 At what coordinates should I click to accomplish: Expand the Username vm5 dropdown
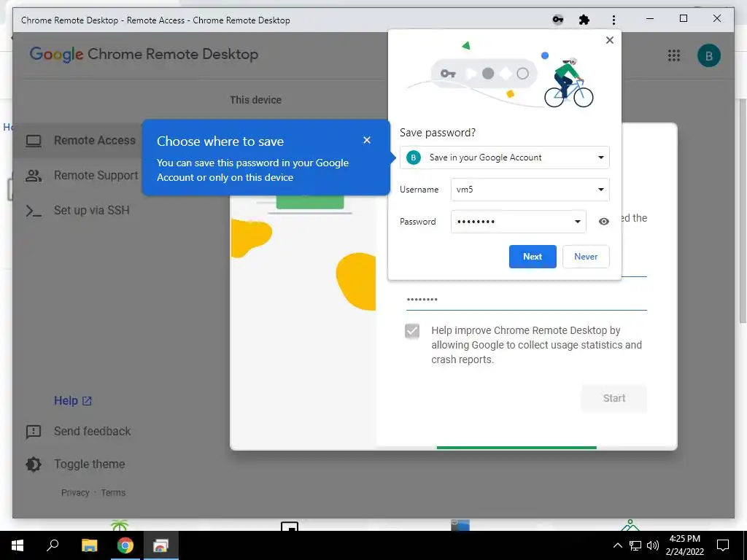pos(601,190)
